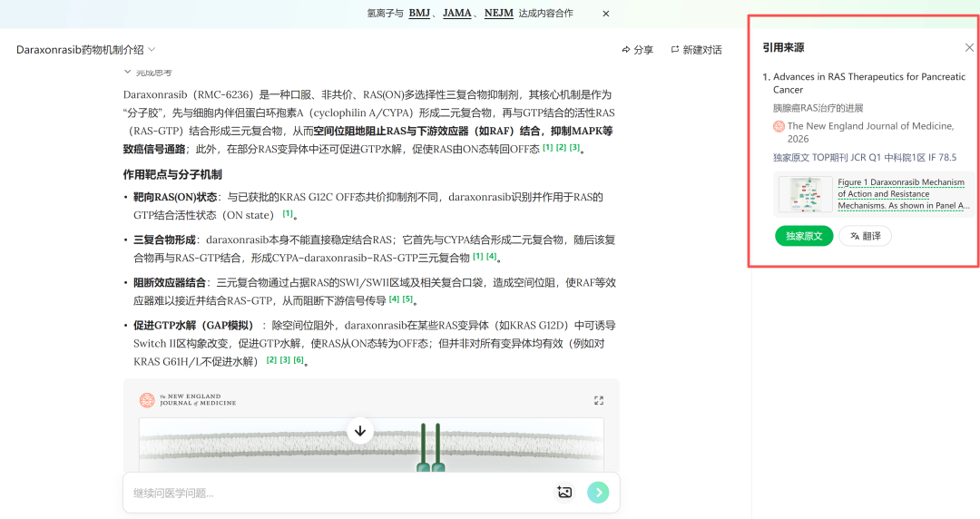Click the 翻译 translate button

coord(865,236)
